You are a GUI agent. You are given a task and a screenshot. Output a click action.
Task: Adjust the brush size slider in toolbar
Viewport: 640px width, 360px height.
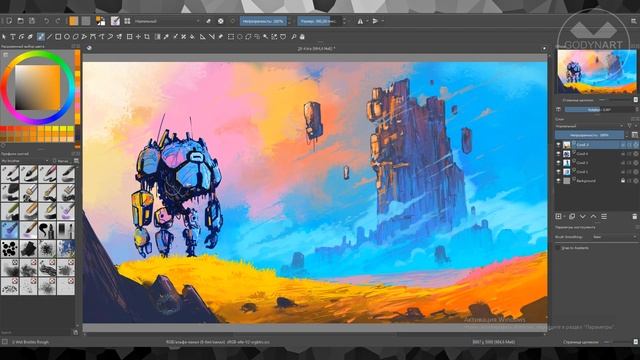(319, 21)
